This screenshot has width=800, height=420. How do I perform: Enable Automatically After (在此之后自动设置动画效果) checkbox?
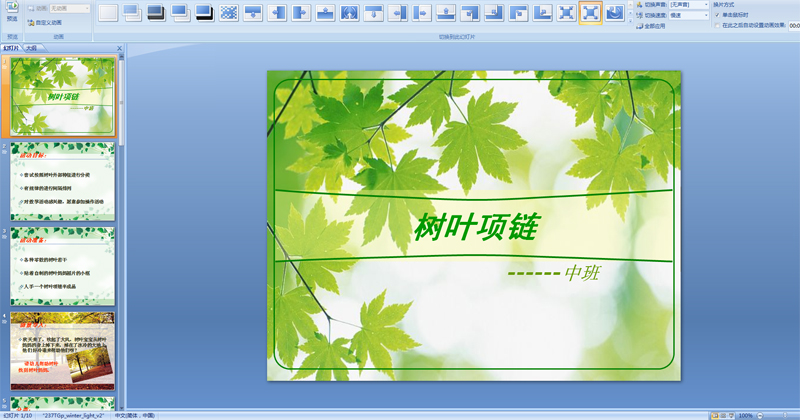718,26
